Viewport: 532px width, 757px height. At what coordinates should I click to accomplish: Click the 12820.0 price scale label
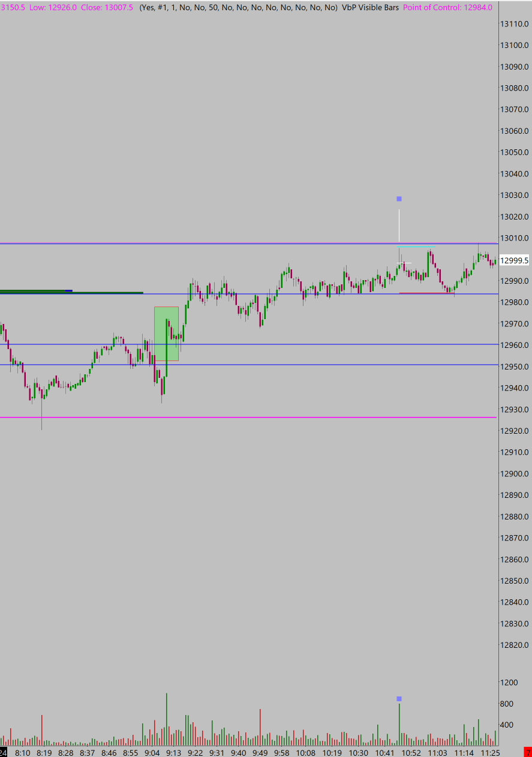click(515, 645)
